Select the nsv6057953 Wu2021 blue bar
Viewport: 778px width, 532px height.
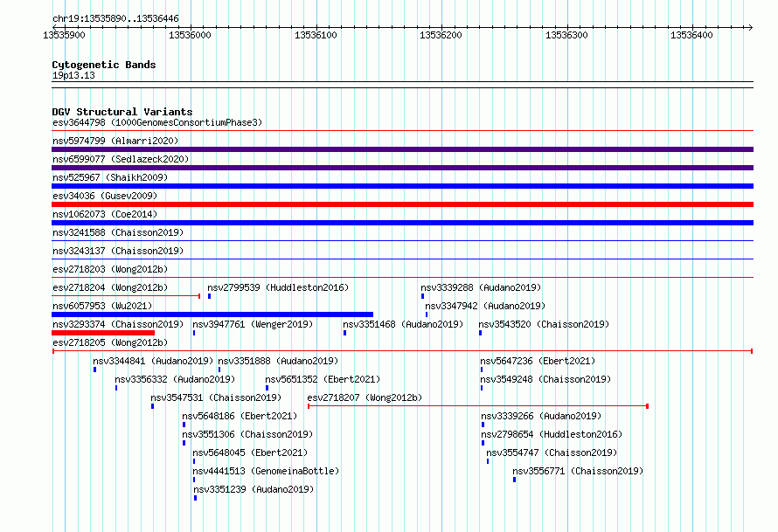click(212, 314)
